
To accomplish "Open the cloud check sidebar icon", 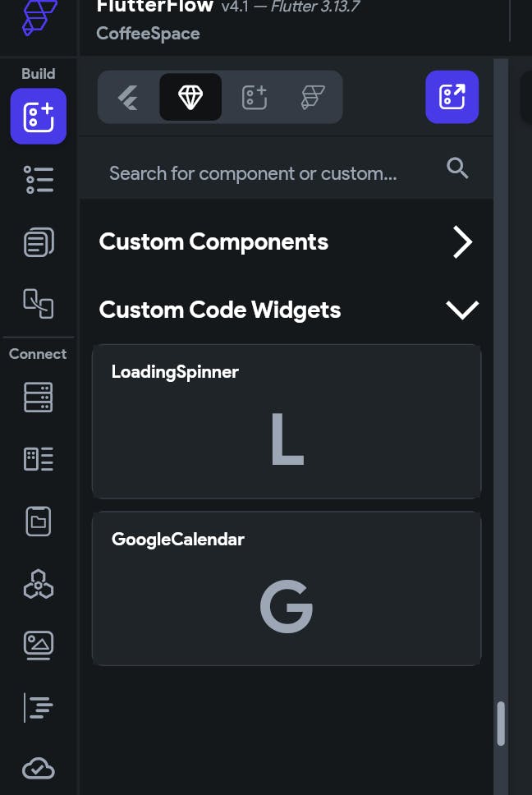I will (x=39, y=769).
